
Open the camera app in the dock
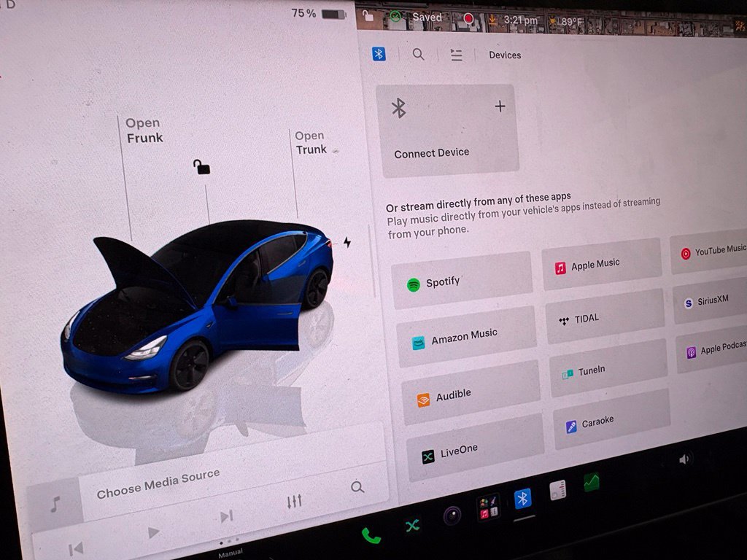[x=452, y=516]
